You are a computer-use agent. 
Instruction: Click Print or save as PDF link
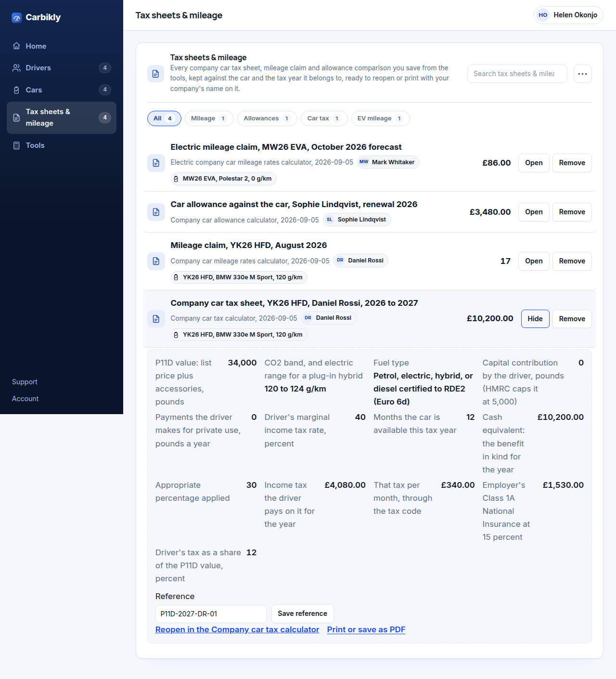(x=366, y=629)
